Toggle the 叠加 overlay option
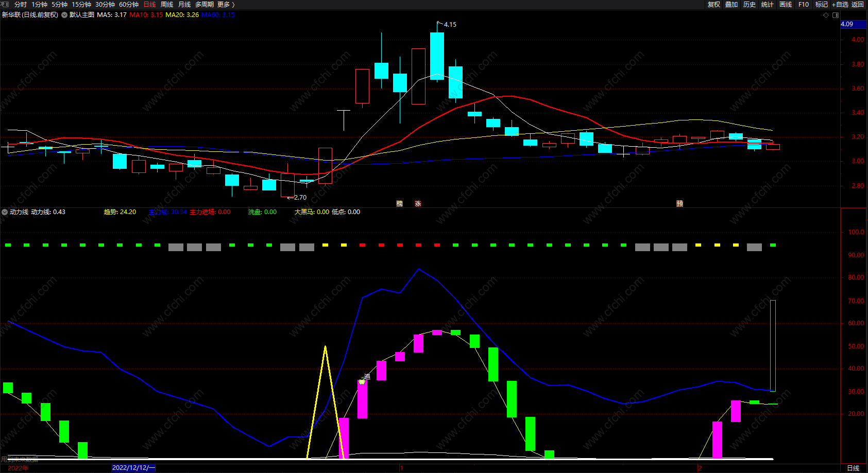 pyautogui.click(x=731, y=4)
